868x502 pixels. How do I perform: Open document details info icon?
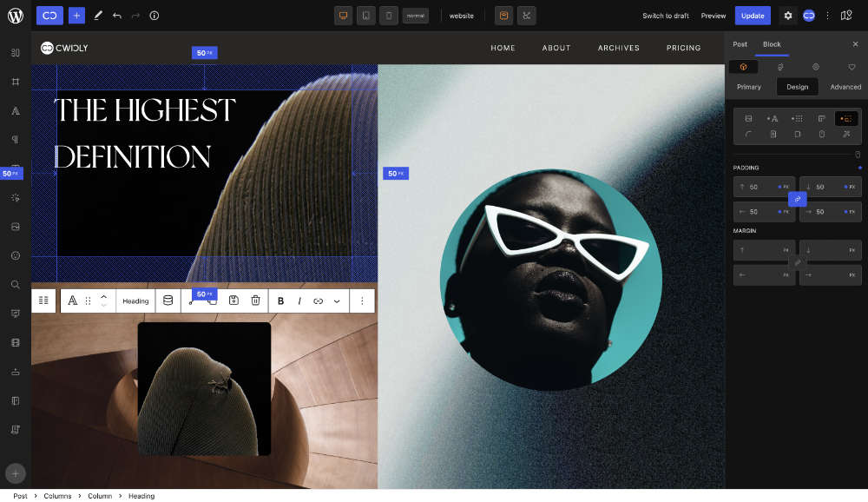tap(155, 16)
